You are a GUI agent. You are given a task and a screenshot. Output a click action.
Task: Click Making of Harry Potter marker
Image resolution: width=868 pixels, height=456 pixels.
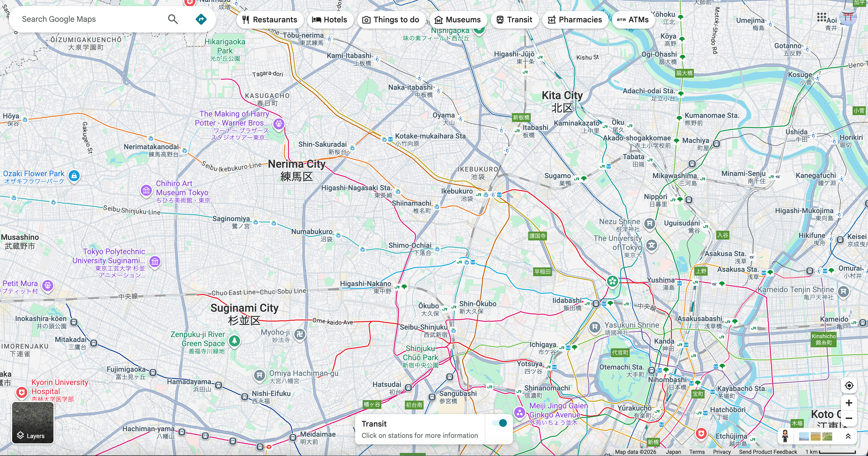tap(279, 124)
